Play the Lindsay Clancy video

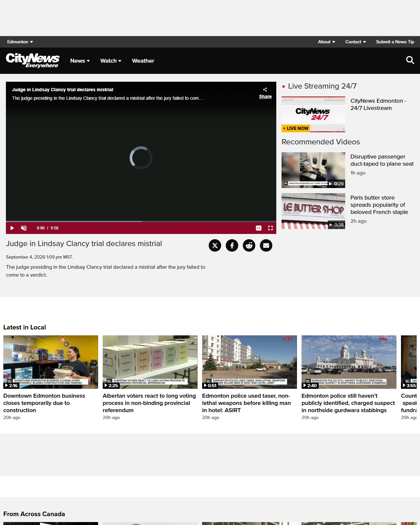[x=12, y=228]
